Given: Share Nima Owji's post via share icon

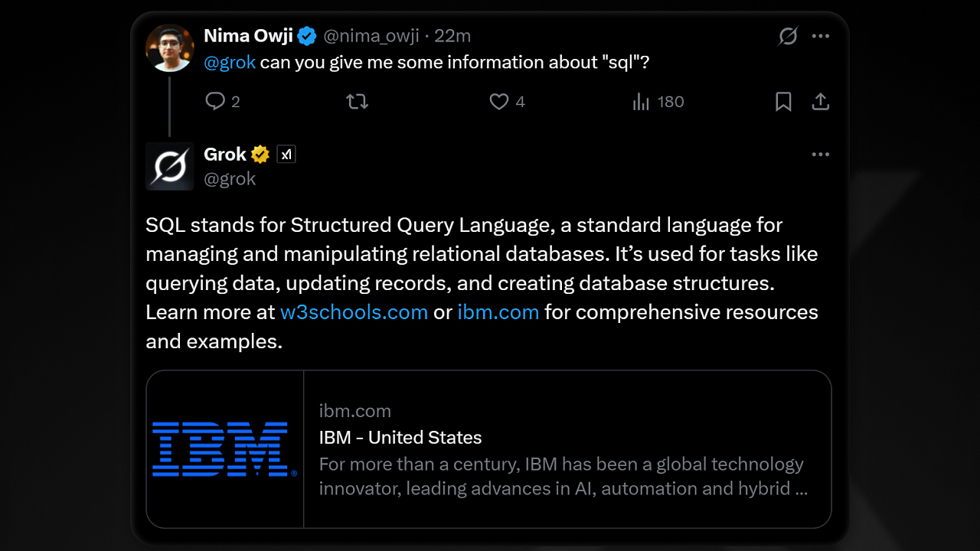Looking at the screenshot, I should (821, 102).
